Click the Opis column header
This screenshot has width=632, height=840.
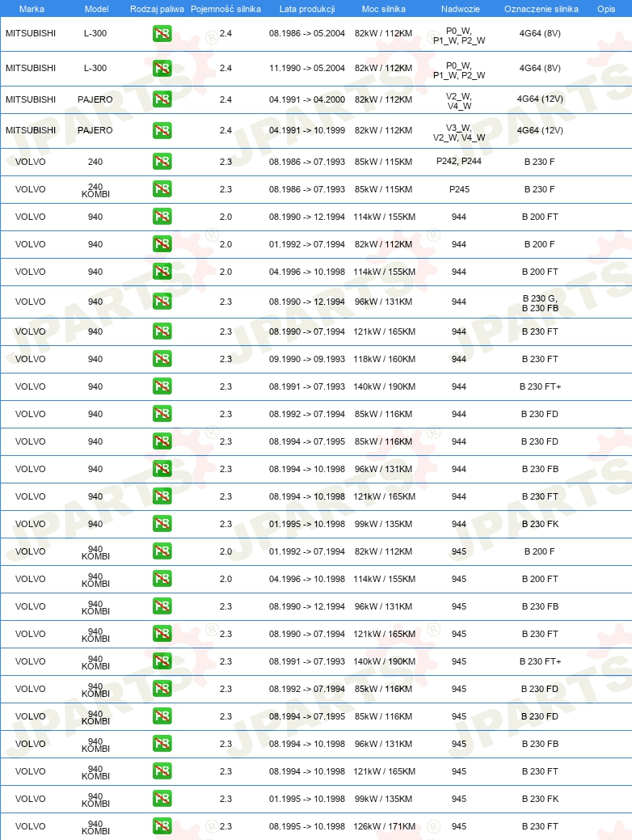(x=606, y=9)
